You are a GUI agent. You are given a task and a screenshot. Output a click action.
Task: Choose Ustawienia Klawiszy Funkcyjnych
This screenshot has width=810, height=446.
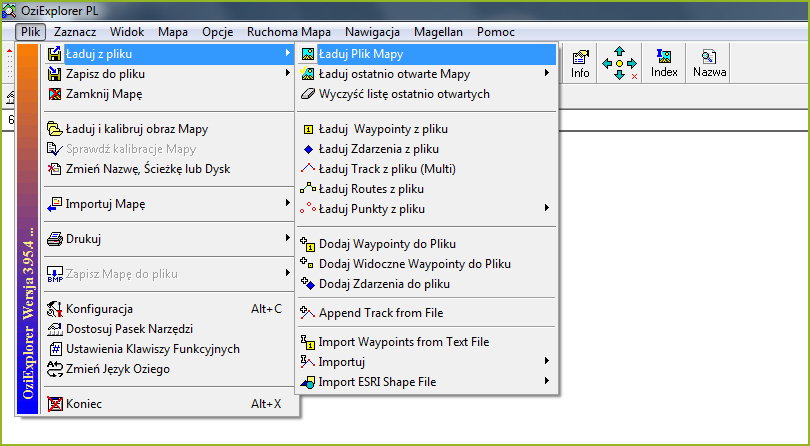pyautogui.click(x=170, y=349)
